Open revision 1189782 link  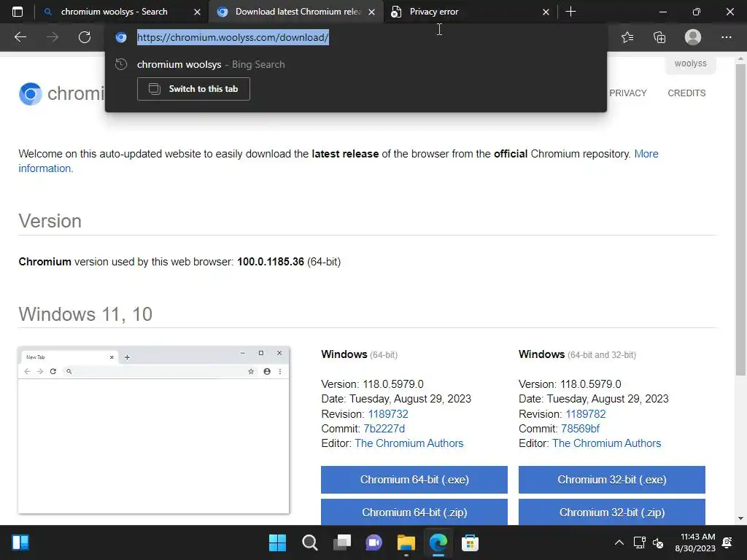point(586,414)
